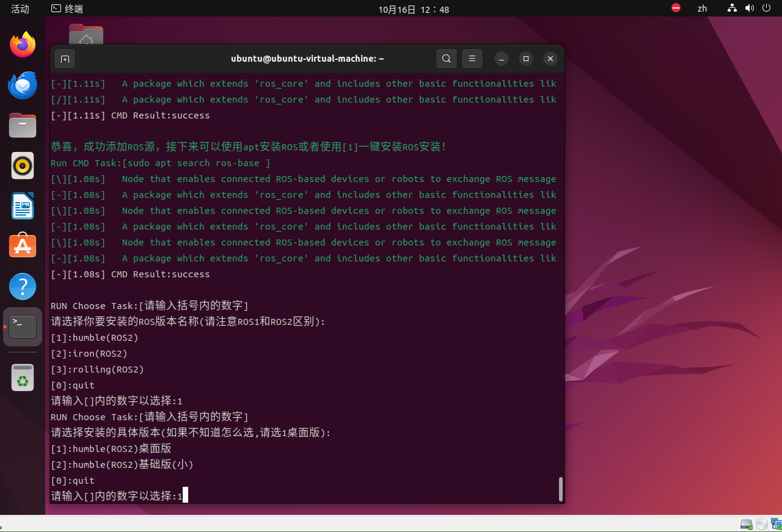Open LibreOffice Writer from the dock
Image resolution: width=782 pixels, height=532 pixels.
click(x=22, y=206)
